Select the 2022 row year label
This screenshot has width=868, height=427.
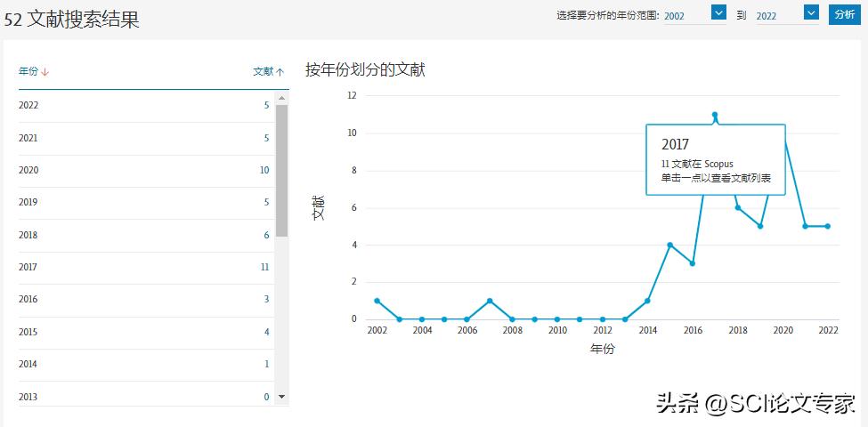tap(28, 105)
